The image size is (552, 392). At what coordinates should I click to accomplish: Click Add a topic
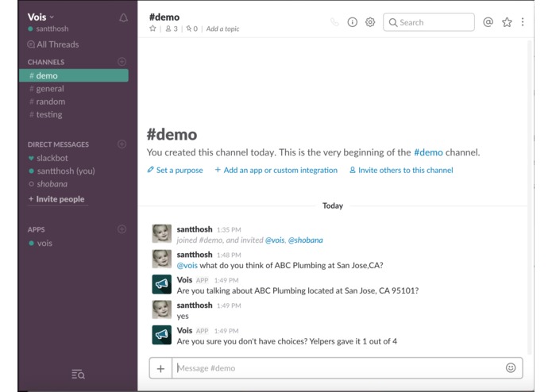tap(222, 29)
